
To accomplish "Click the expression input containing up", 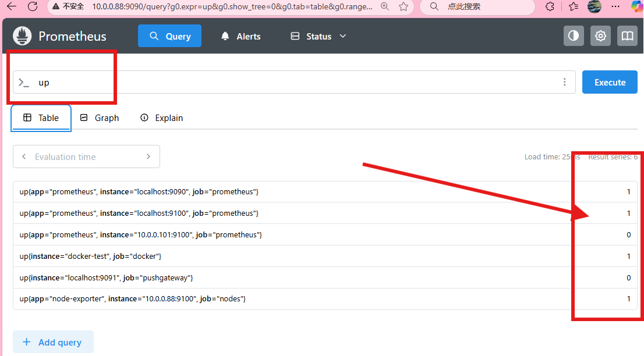I will pyautogui.click(x=294, y=82).
